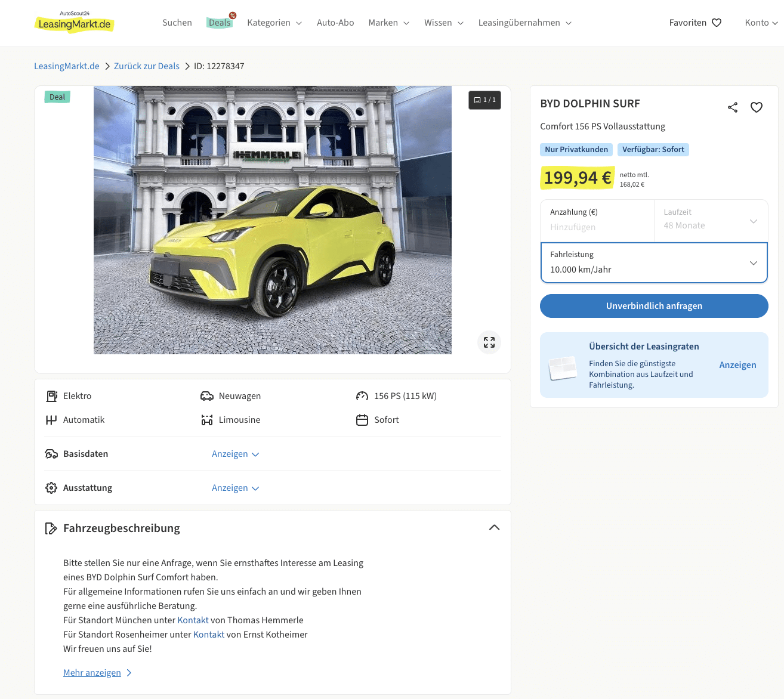Click the Anzahlung input field
Image resolution: width=784 pixels, height=699 pixels.
tap(597, 227)
